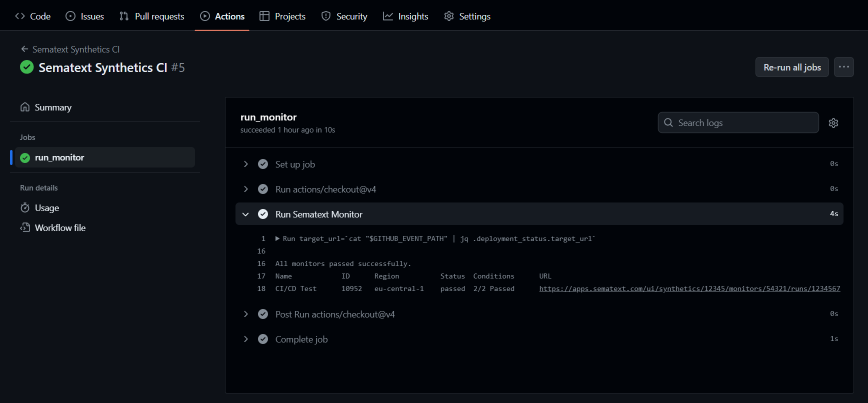Click Re-run all jobs button
The height and width of the screenshot is (403, 868).
pos(792,67)
